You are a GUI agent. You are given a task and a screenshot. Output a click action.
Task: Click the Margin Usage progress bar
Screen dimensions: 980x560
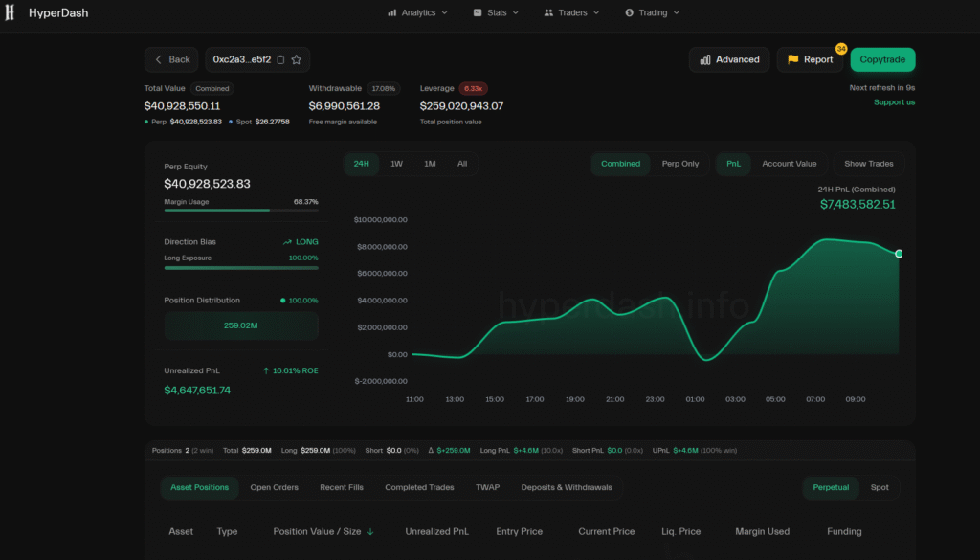click(x=241, y=210)
